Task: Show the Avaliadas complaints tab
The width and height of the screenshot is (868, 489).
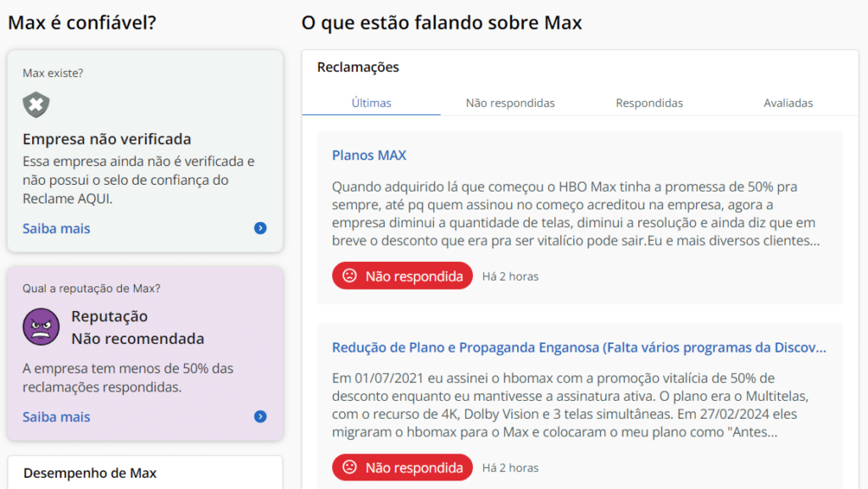Action: (x=788, y=103)
